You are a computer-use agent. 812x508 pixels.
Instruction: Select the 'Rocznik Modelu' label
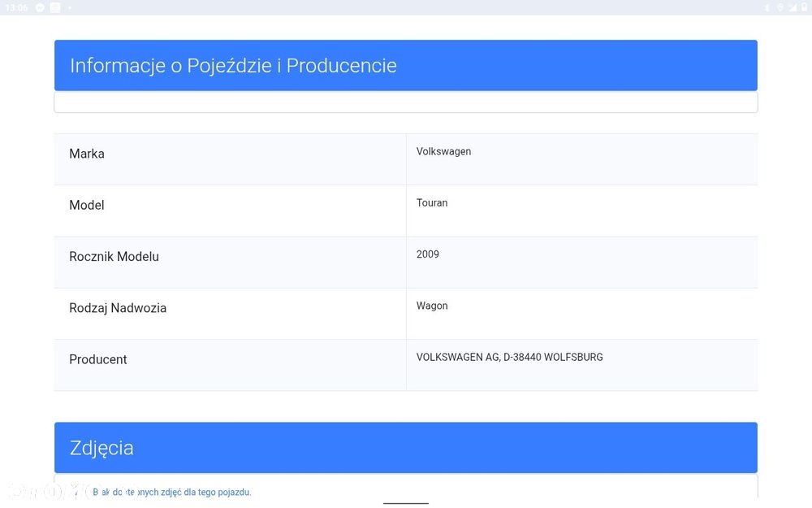point(114,257)
